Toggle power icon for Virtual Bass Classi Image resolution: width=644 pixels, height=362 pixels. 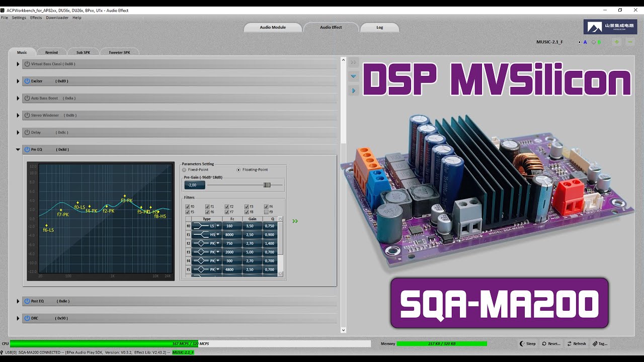[27, 64]
